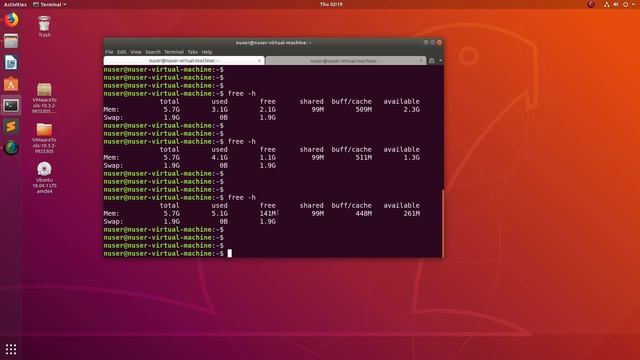Viewport: 640px width, 360px height.
Task: Open the File menu
Action: (109, 52)
